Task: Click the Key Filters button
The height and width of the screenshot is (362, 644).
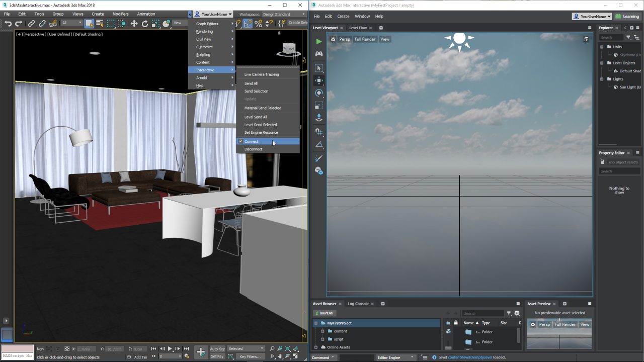Action: [250, 356]
